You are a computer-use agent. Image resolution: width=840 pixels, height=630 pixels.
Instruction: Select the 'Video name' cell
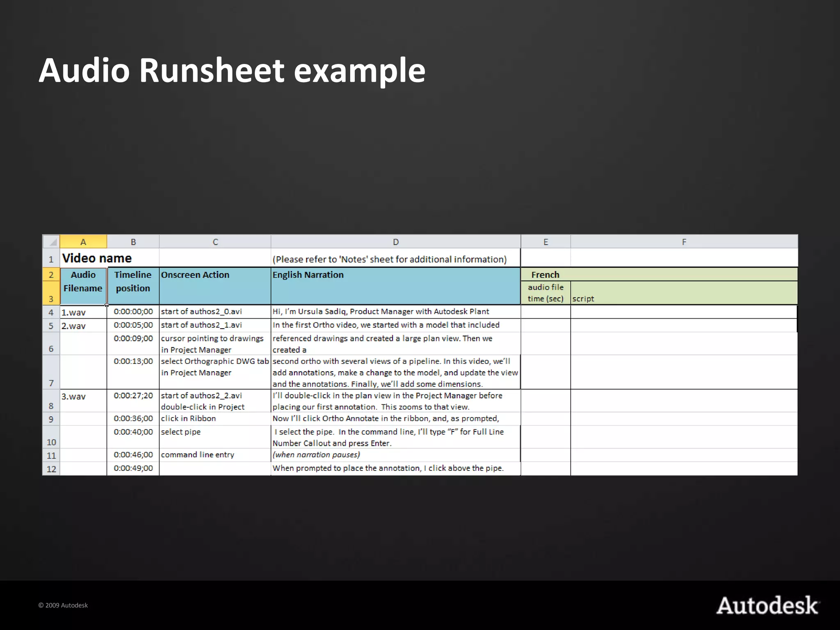tap(97, 258)
